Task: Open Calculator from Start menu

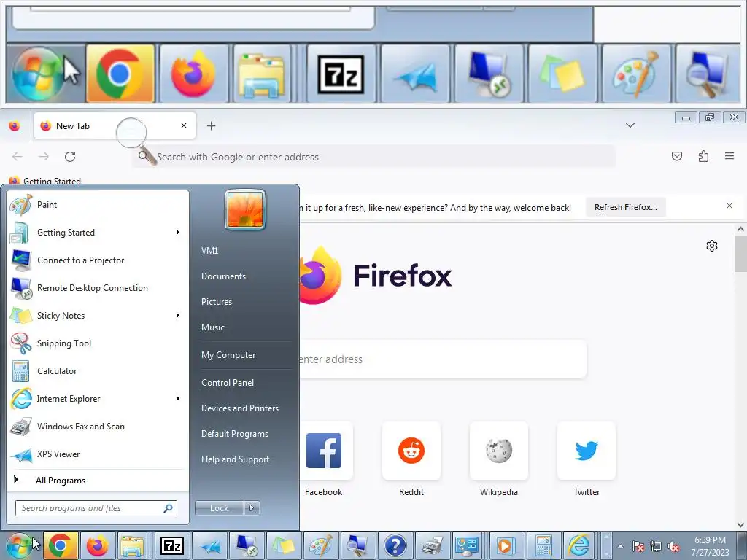Action: pos(98,371)
